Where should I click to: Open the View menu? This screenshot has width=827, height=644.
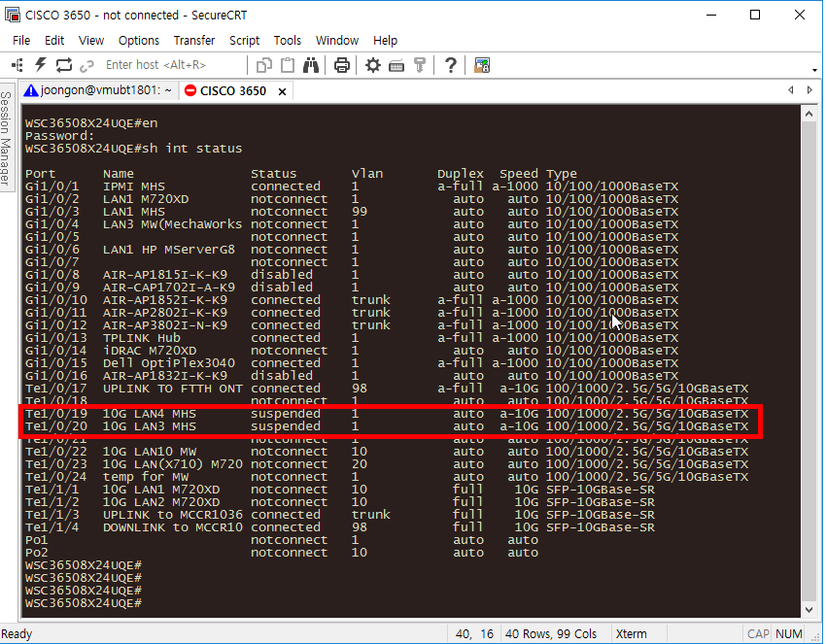click(x=91, y=41)
